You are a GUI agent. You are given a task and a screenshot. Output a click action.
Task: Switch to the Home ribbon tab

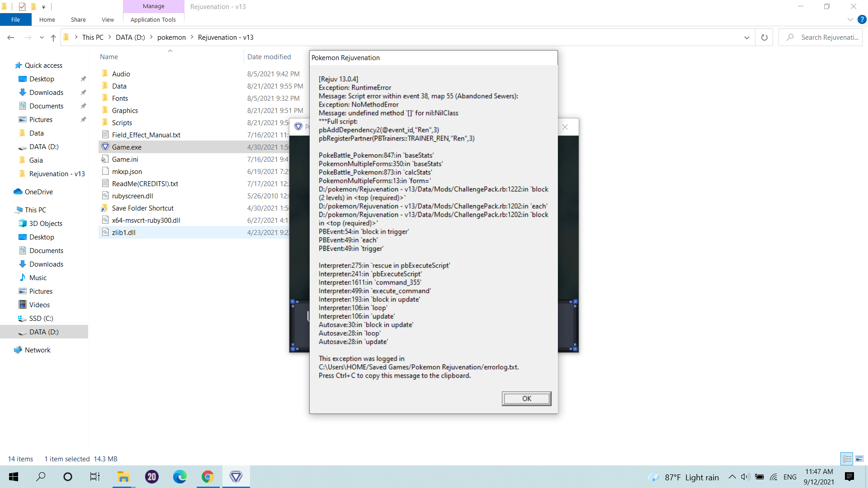tap(47, 19)
